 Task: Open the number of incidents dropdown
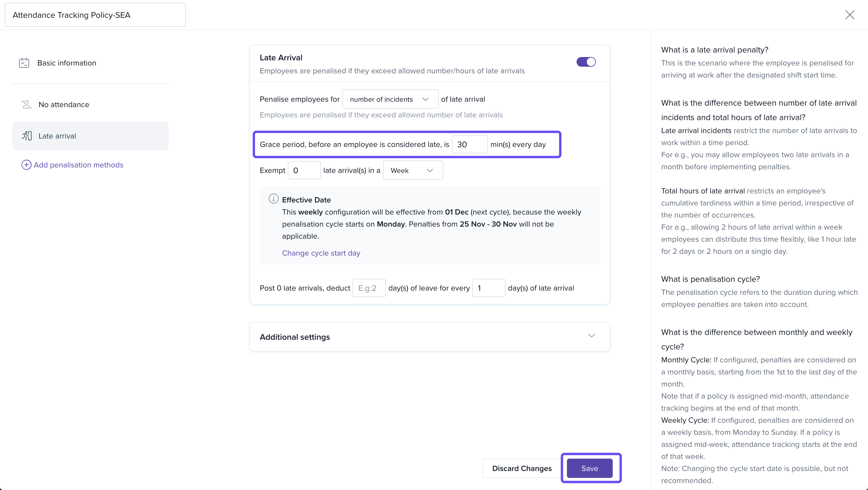(x=390, y=99)
